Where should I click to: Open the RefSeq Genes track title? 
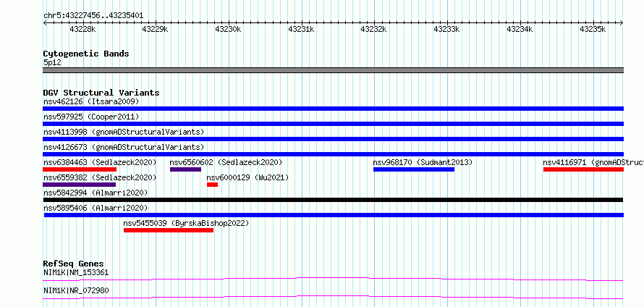pos(74,264)
